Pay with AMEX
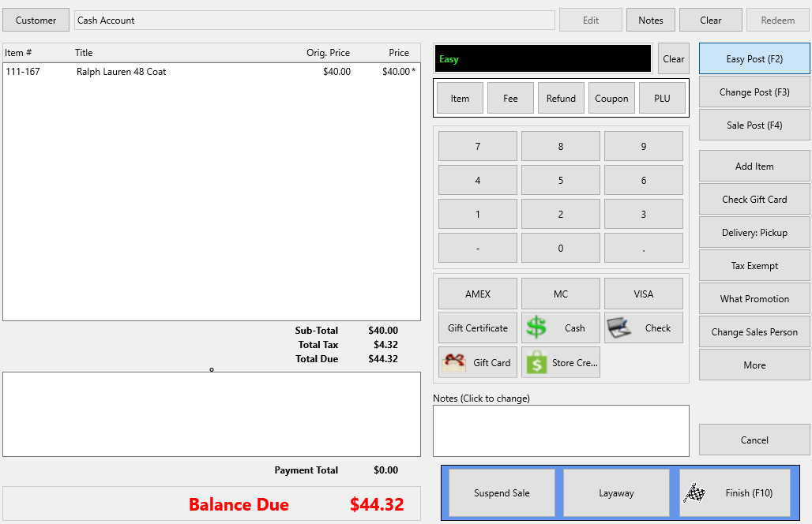This screenshot has width=812, height=524. [x=477, y=294]
